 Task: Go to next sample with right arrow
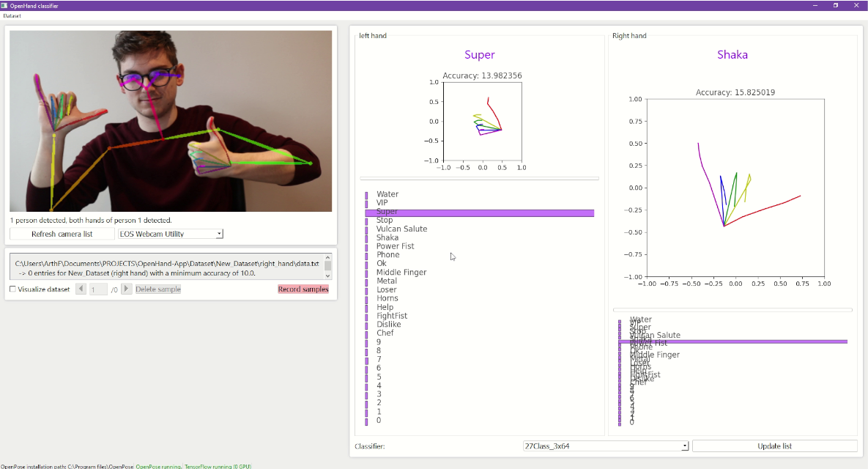[x=126, y=289]
